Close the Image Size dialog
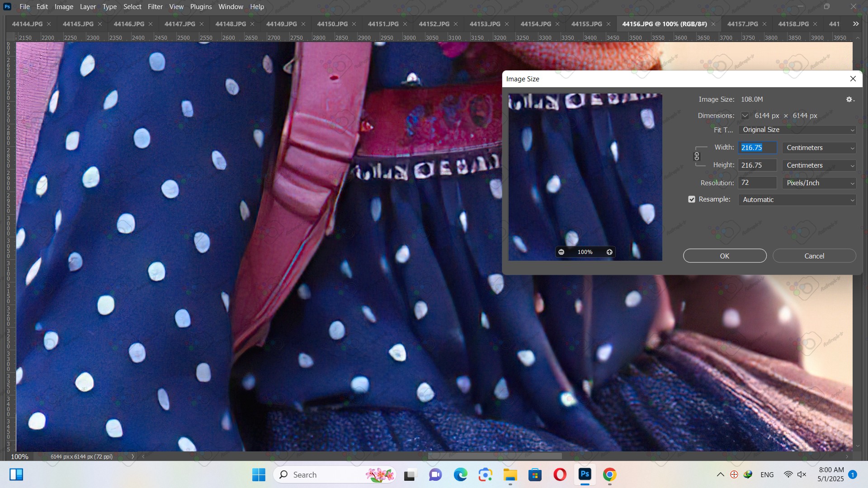 (x=853, y=79)
